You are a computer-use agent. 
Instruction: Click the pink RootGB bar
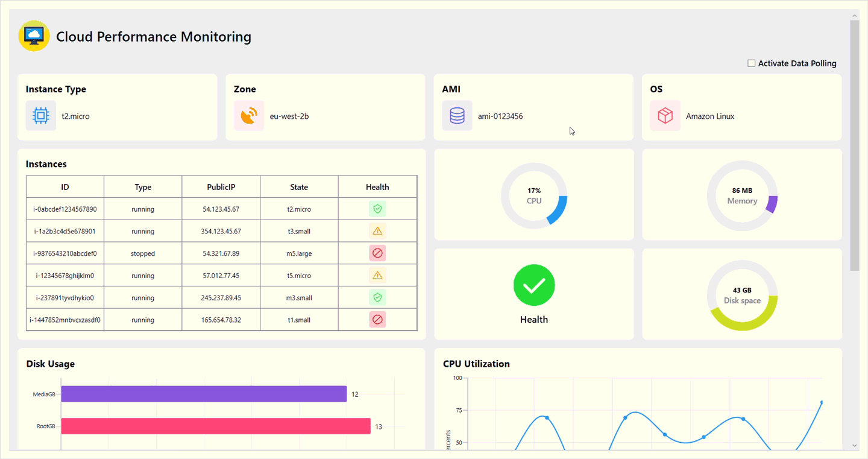pos(215,426)
